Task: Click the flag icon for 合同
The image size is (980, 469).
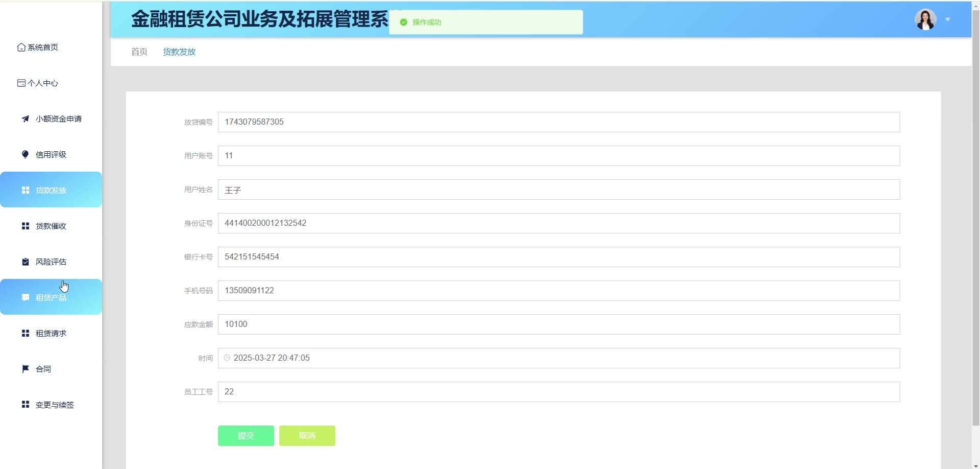Action: (x=26, y=369)
